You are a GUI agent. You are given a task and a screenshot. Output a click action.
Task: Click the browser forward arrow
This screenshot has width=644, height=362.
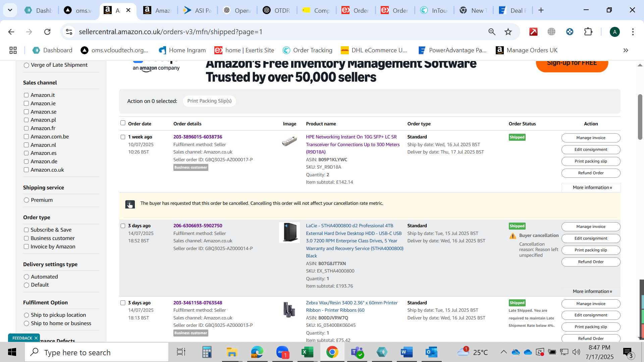29,32
